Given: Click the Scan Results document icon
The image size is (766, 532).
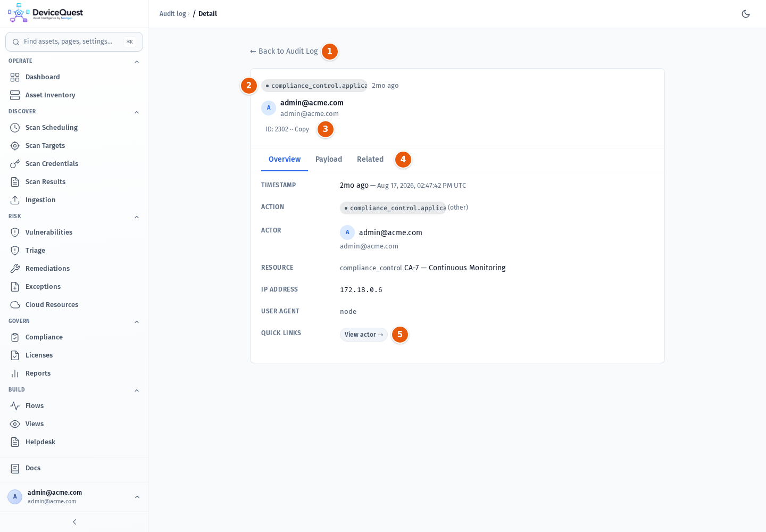Looking at the screenshot, I should tap(15, 182).
